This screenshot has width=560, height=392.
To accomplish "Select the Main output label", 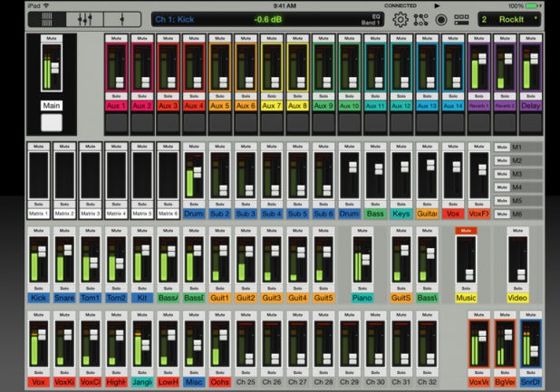I will point(52,106).
